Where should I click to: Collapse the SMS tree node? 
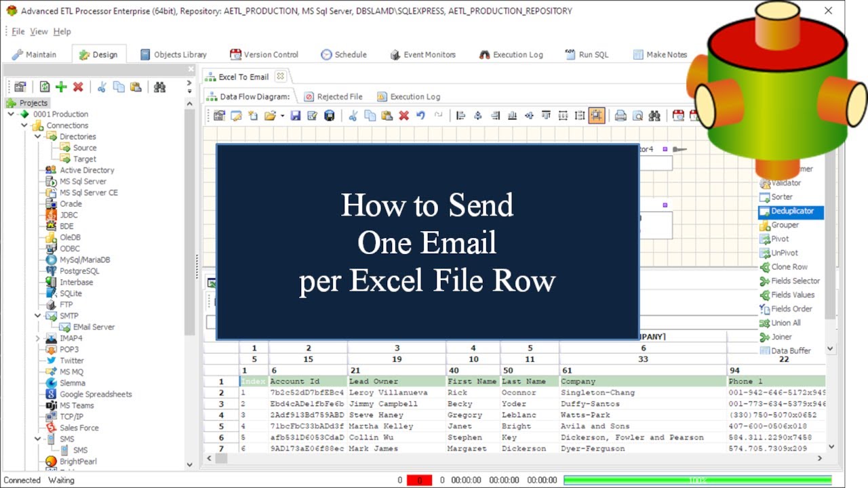click(x=38, y=439)
